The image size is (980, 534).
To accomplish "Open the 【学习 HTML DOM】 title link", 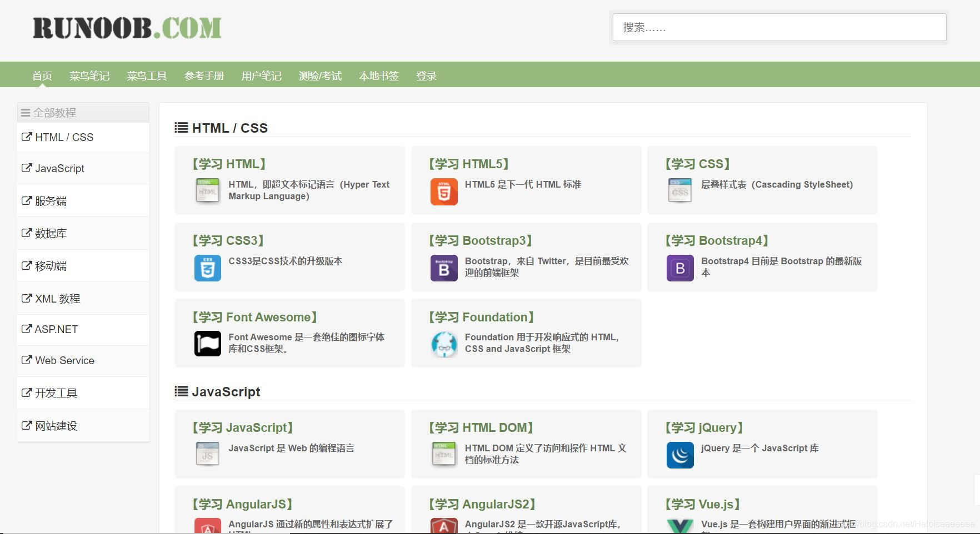I will [x=481, y=427].
